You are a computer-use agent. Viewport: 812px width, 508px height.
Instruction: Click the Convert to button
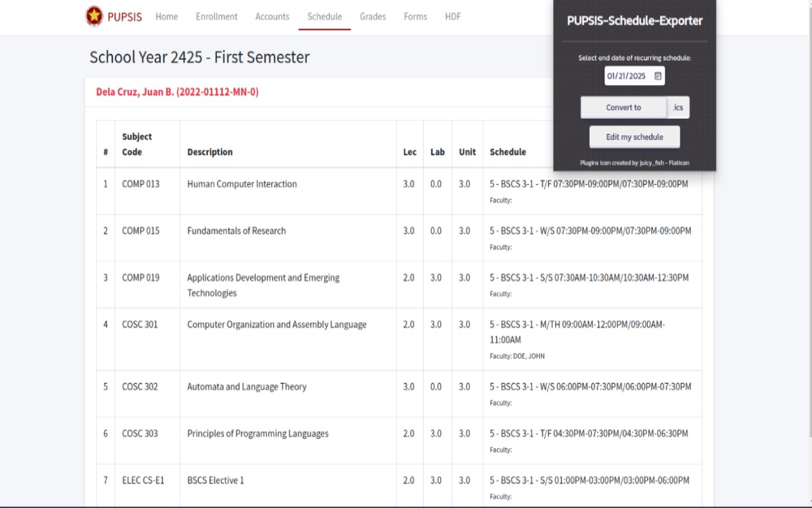pyautogui.click(x=624, y=107)
